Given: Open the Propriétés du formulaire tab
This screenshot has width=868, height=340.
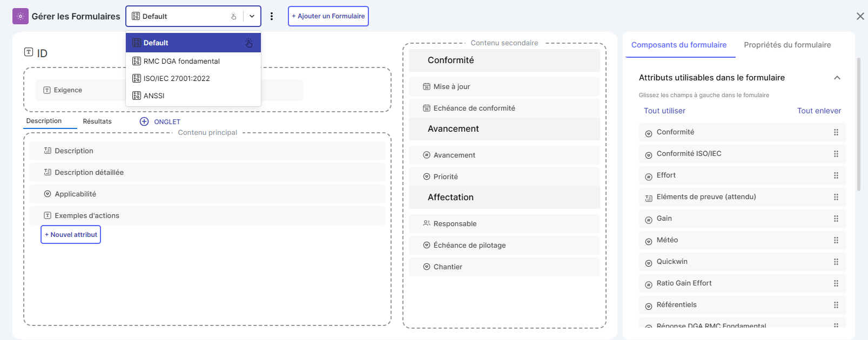Looking at the screenshot, I should coord(787,45).
